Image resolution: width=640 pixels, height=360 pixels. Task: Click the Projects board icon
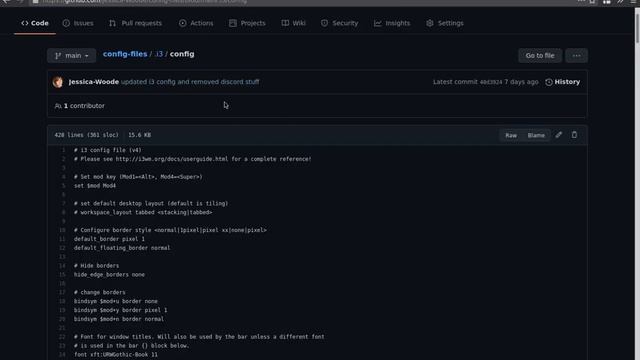233,23
